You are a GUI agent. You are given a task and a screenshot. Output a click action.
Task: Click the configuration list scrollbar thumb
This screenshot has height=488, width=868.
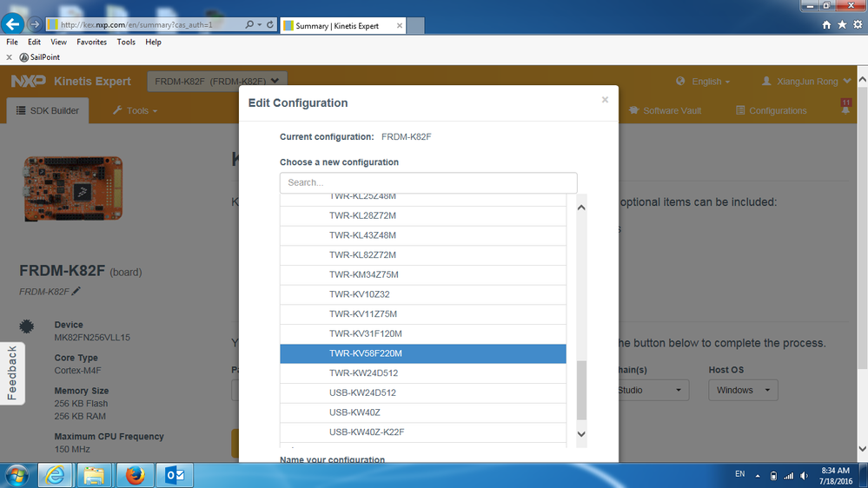click(x=581, y=390)
